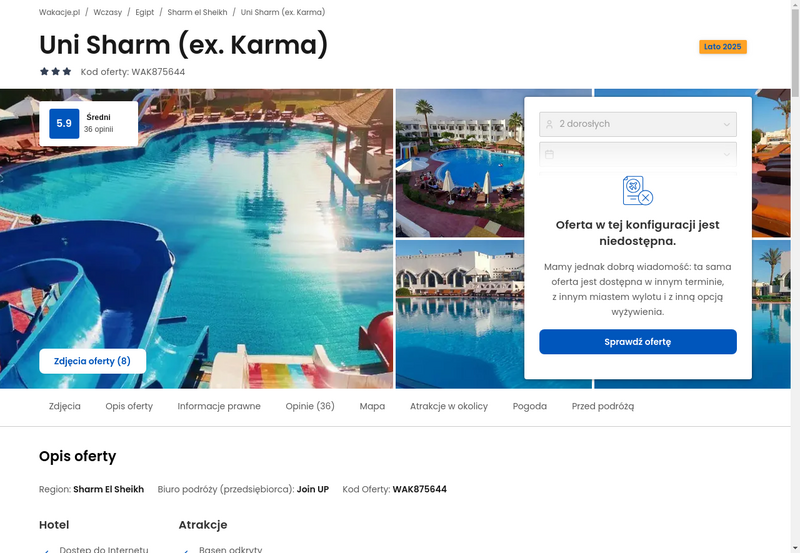Screen dimensions: 800x553
Task: Open the Opinie (36) tab
Action: point(310,406)
